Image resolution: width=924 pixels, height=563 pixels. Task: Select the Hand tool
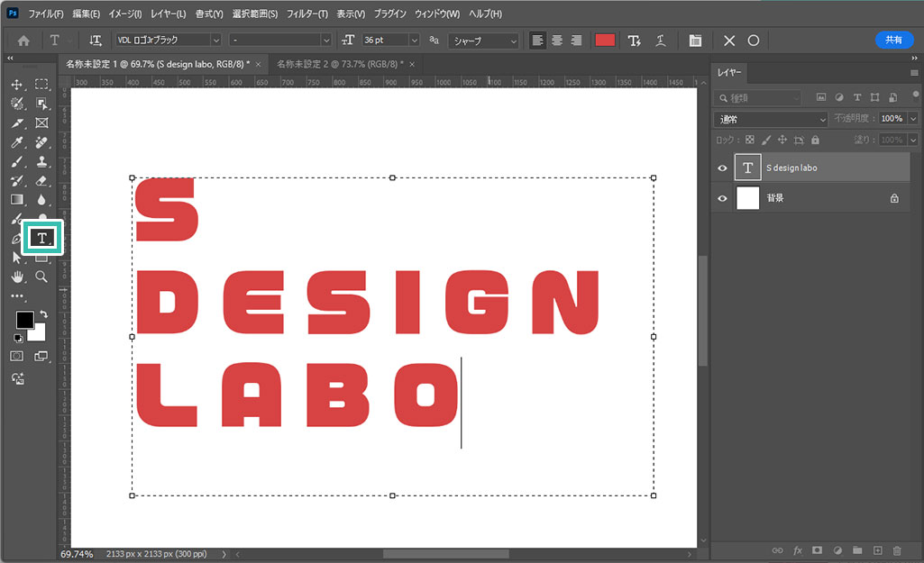point(17,277)
